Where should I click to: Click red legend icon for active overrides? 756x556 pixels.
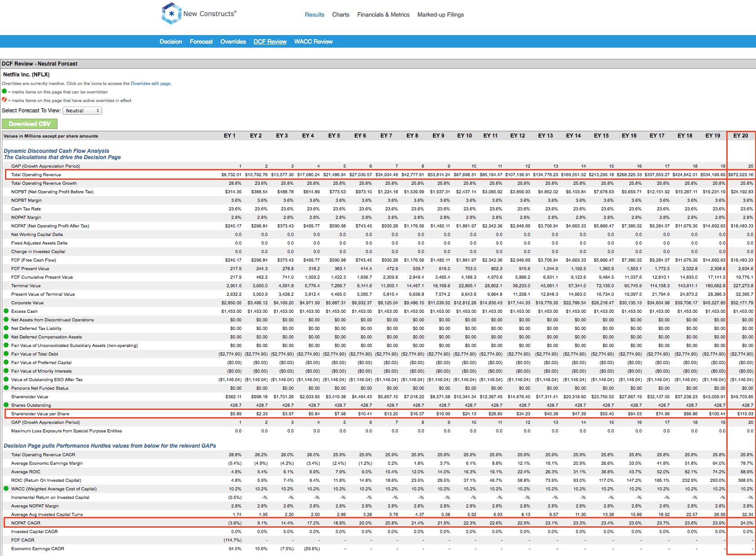pyautogui.click(x=4, y=100)
